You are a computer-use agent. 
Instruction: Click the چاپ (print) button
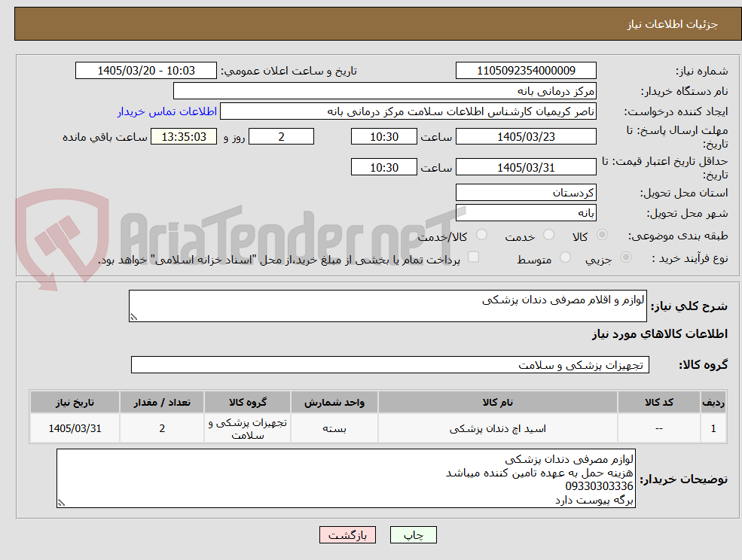coord(413,535)
